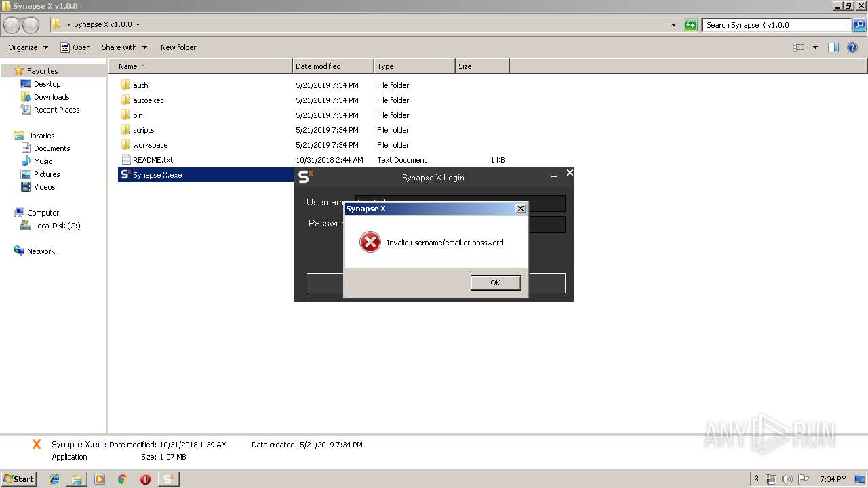Select Favorites in navigation pane

tap(42, 71)
